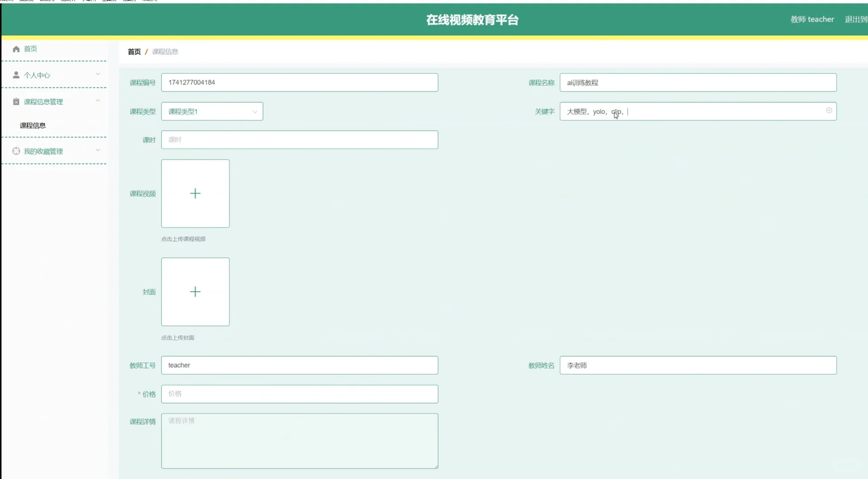This screenshot has height=479, width=868.
Task: Open the 课程类型 dropdown
Action: [212, 111]
